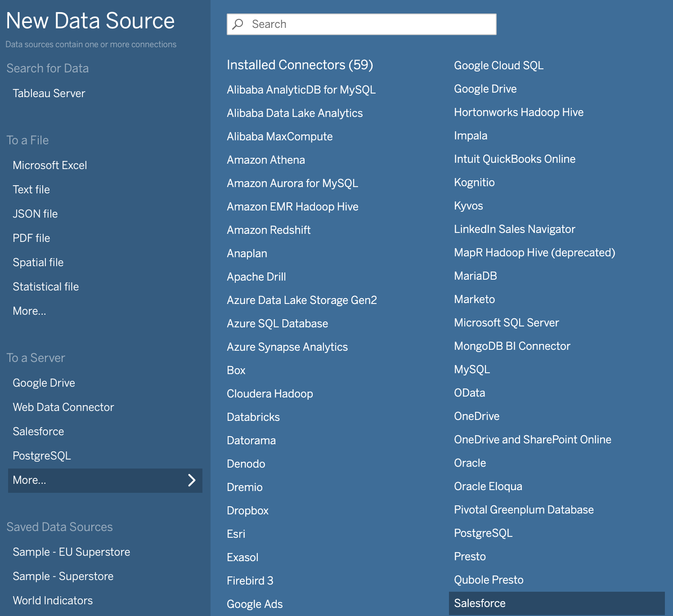673x616 pixels.
Task: Click the magnifier icon in search box
Action: point(238,24)
